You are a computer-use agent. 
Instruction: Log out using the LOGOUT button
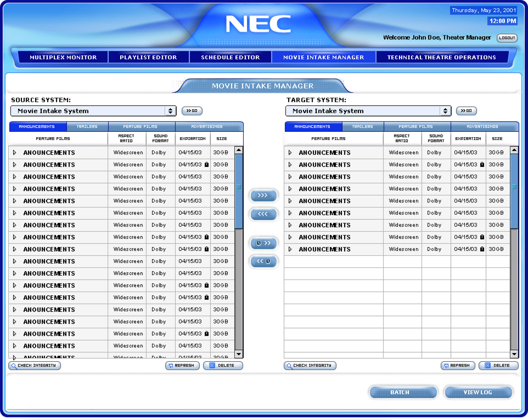(x=507, y=38)
